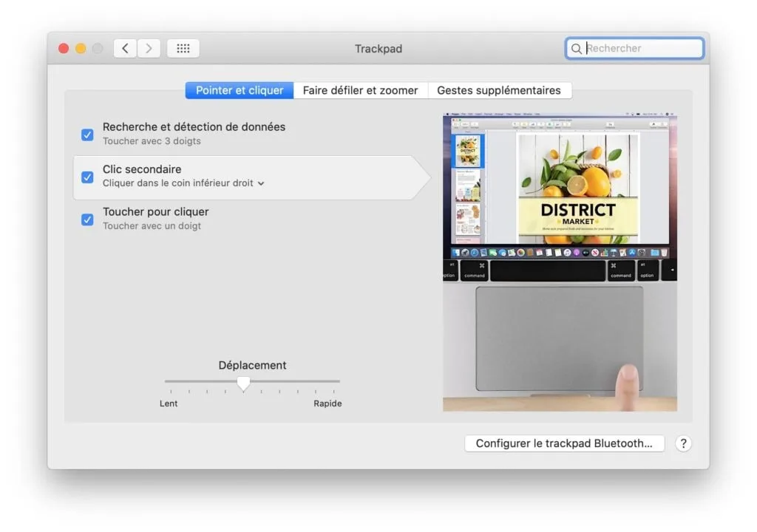Click the help question mark button
Screen dimensions: 757x532
683,443
